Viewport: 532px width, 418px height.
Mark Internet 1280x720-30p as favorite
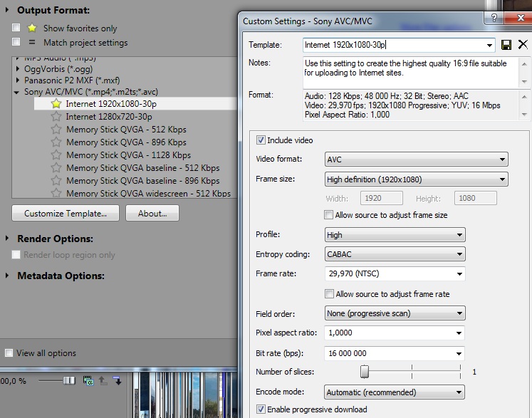click(56, 116)
